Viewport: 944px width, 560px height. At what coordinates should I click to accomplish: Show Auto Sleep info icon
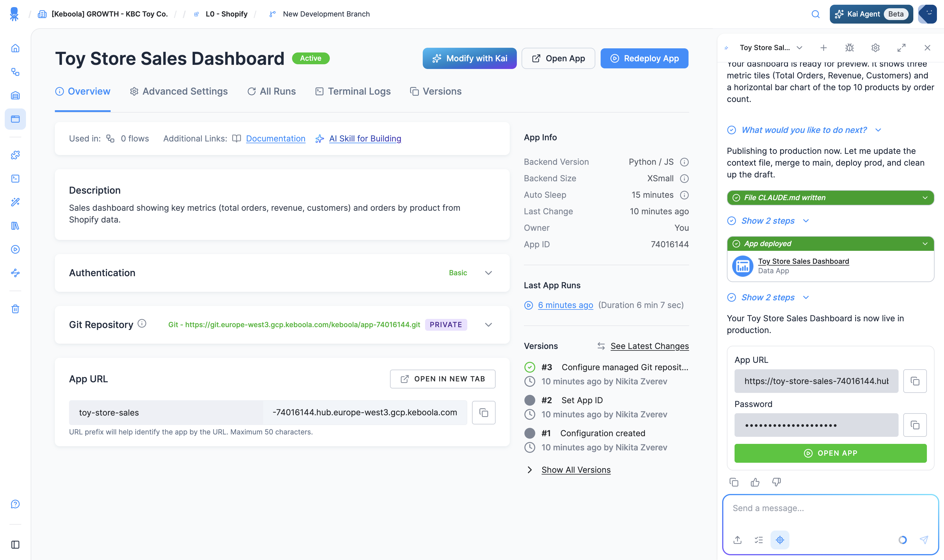pyautogui.click(x=684, y=195)
